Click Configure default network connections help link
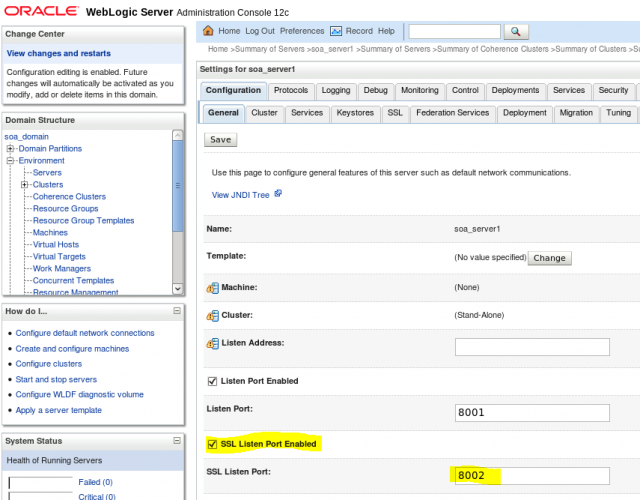 pos(85,333)
